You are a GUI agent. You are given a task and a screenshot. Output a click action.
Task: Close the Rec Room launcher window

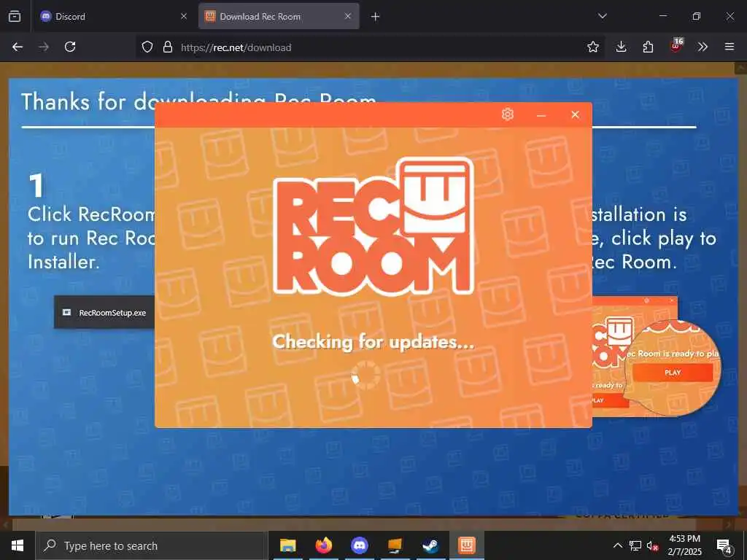(x=575, y=114)
